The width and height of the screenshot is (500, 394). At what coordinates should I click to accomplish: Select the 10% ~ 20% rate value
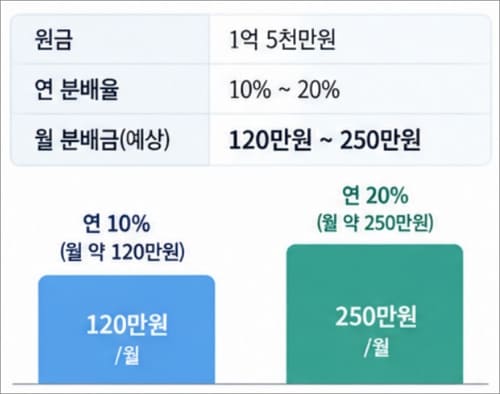(285, 90)
